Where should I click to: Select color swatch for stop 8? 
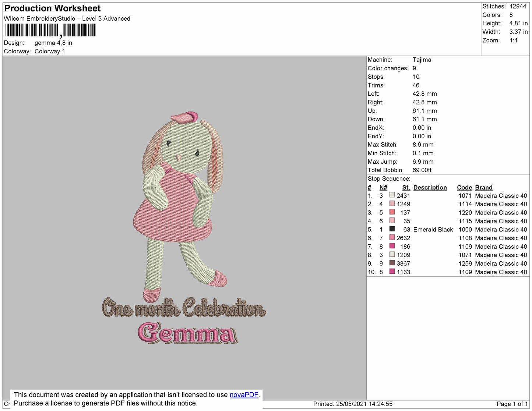pyautogui.click(x=392, y=254)
